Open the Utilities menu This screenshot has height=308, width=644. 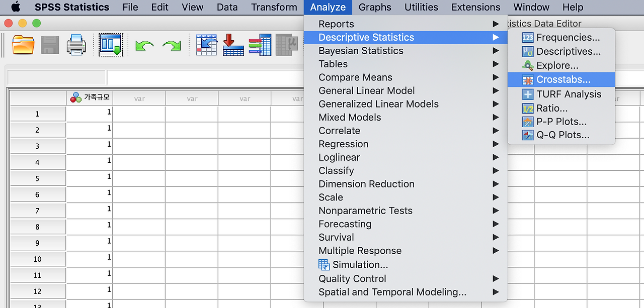(421, 7)
